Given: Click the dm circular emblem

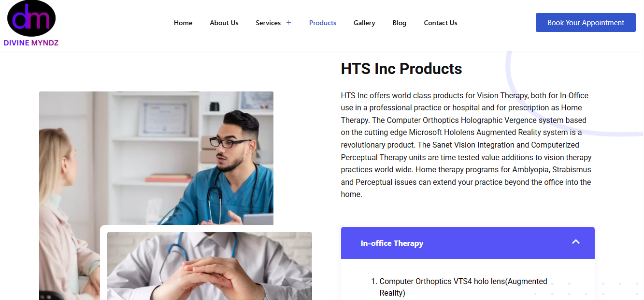Looking at the screenshot, I should (31, 18).
